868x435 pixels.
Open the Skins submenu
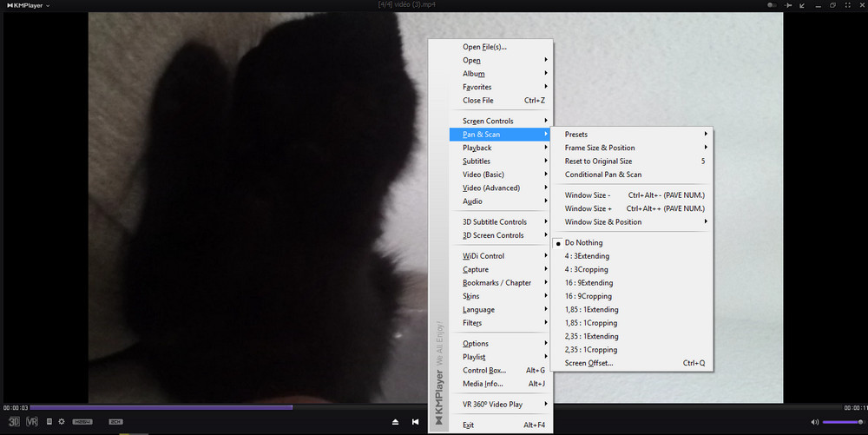[501, 296]
